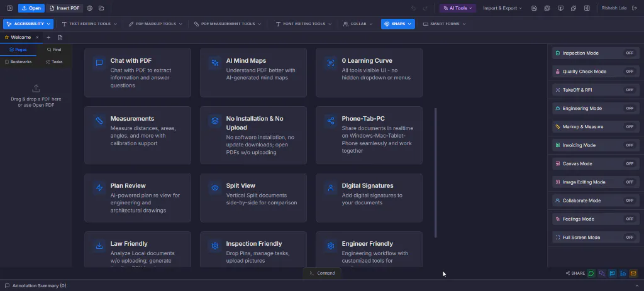The image size is (644, 291).
Task: Open the AI Tools dropdown
Action: tap(458, 8)
